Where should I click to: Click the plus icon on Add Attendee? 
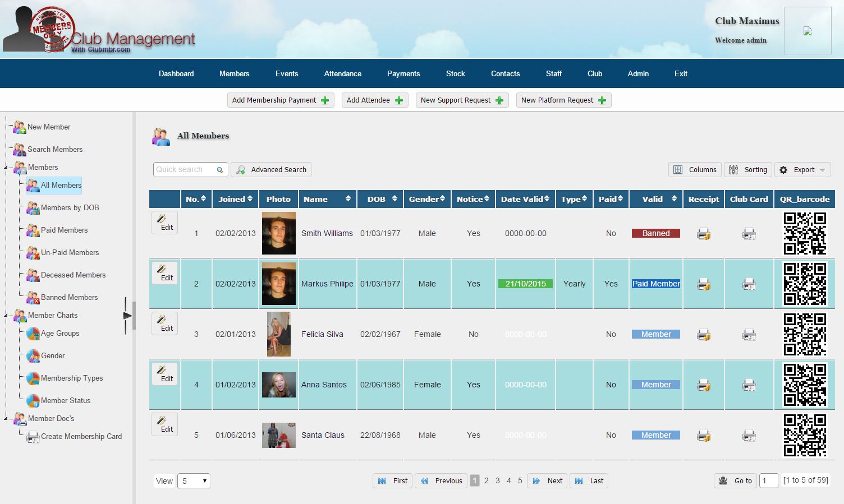(x=399, y=100)
